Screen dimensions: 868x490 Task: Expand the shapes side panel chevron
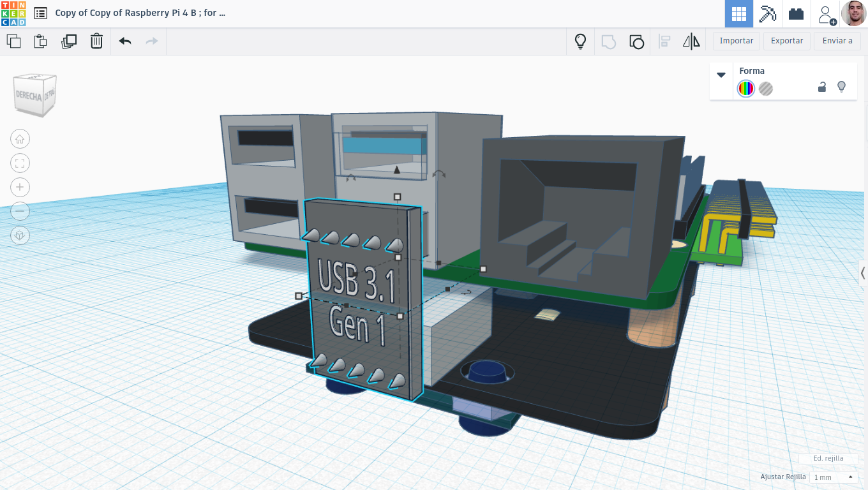point(863,273)
